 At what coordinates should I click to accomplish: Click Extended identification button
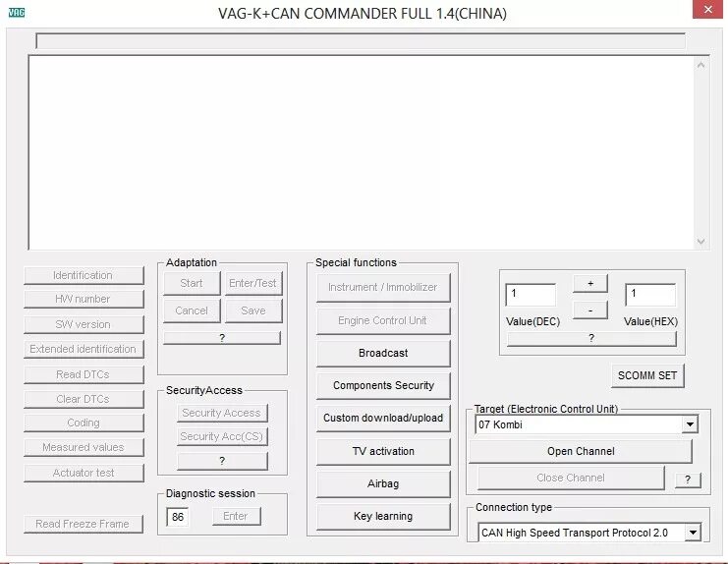[84, 349]
